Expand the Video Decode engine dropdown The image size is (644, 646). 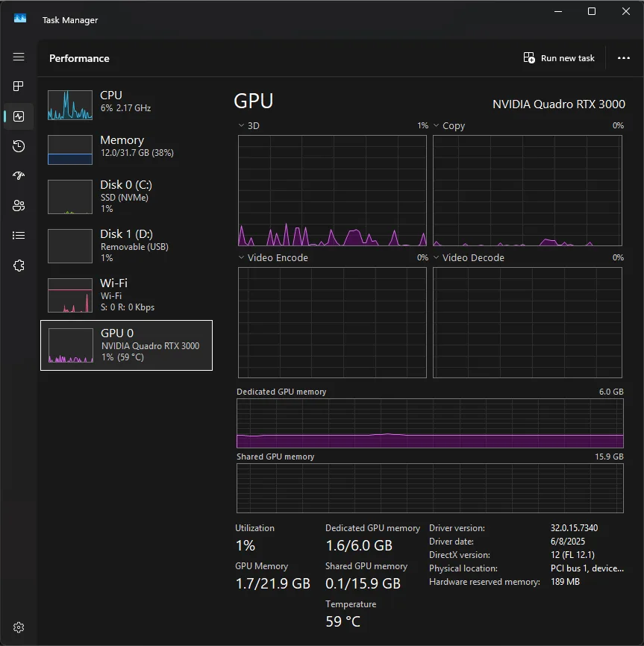(436, 257)
